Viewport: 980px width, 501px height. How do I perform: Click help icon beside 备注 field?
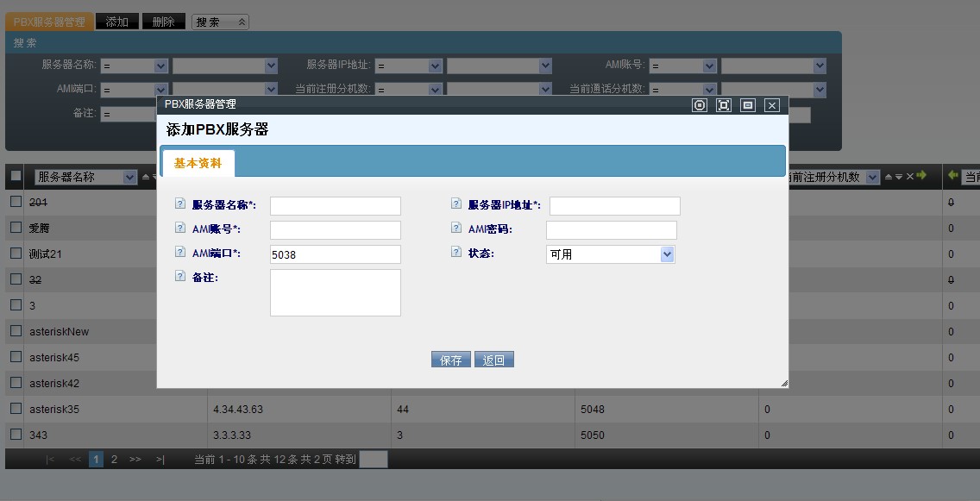click(180, 277)
